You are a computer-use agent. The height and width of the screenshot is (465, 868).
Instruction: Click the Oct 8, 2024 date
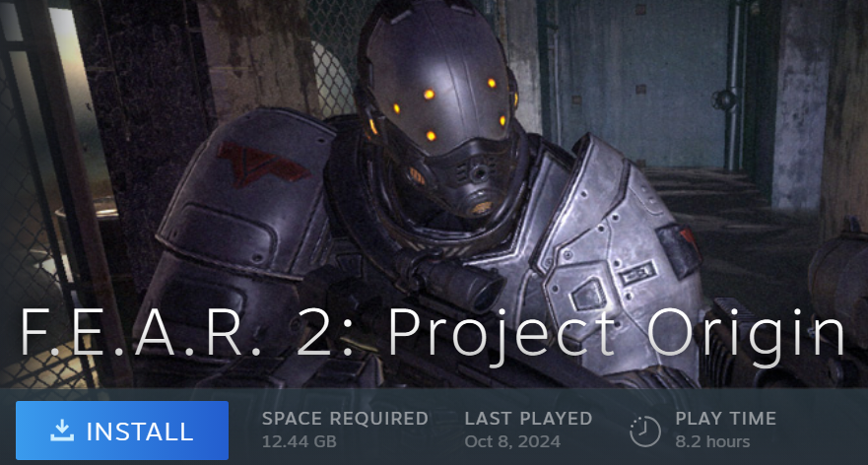coord(512,441)
